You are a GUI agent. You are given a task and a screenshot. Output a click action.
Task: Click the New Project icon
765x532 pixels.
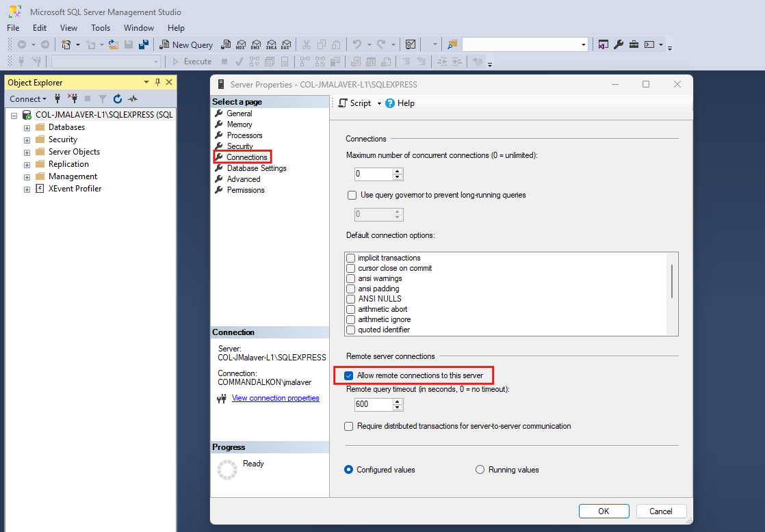(66, 45)
